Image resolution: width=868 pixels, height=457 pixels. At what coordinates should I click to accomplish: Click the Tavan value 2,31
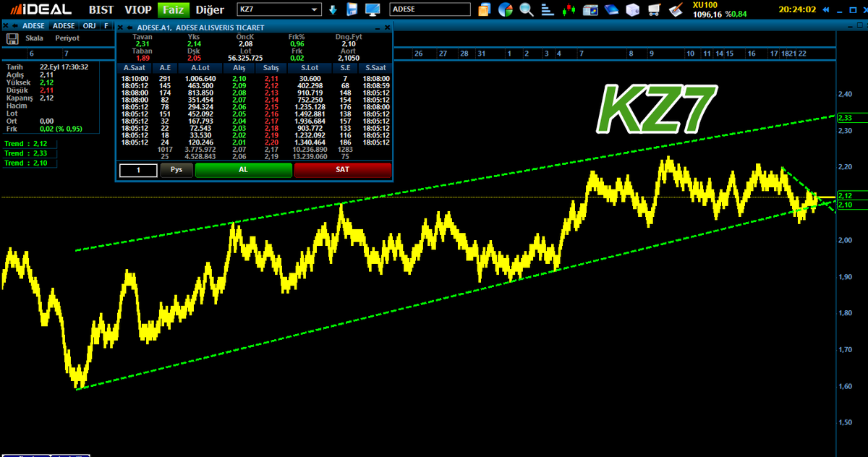143,43
